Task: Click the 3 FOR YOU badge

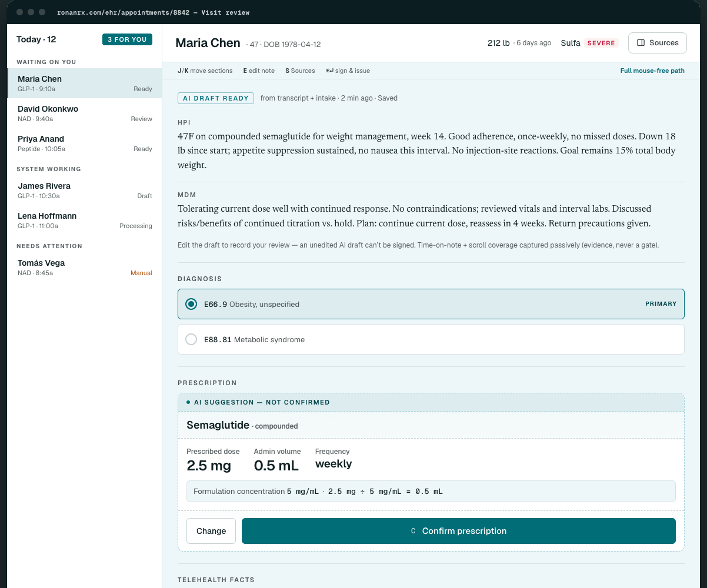Action: coord(127,39)
